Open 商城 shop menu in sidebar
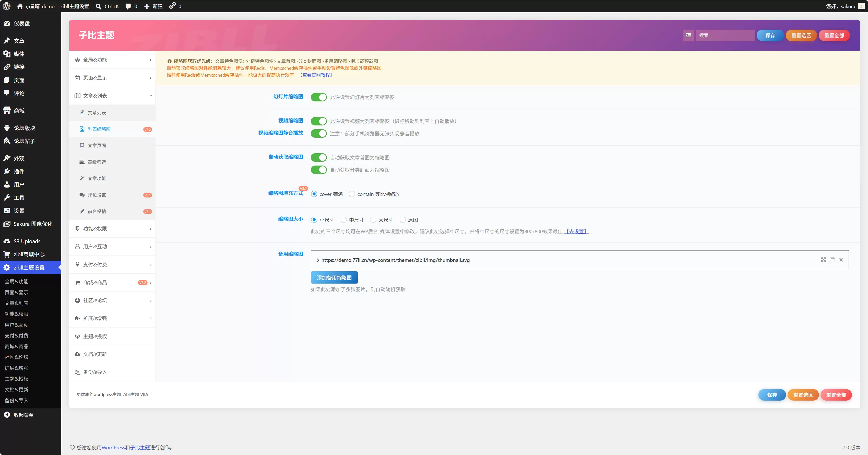 tap(31, 111)
